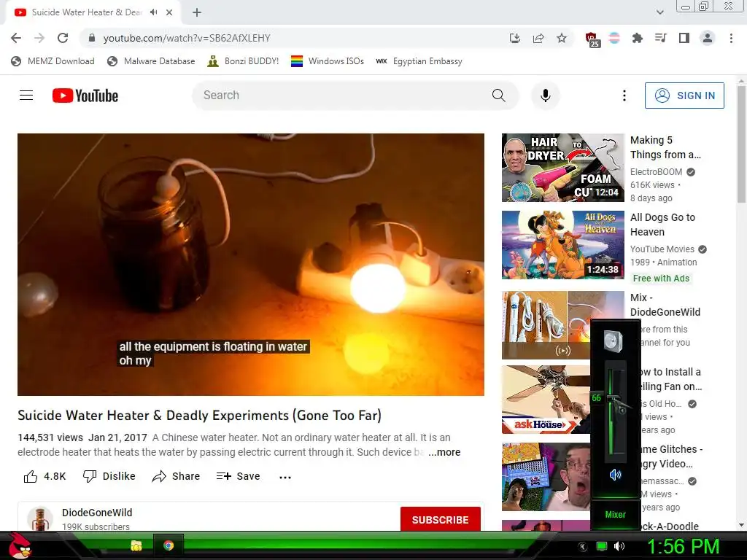Open the Egyptian Embassy bookmark
The width and height of the screenshot is (747, 560).
click(419, 61)
